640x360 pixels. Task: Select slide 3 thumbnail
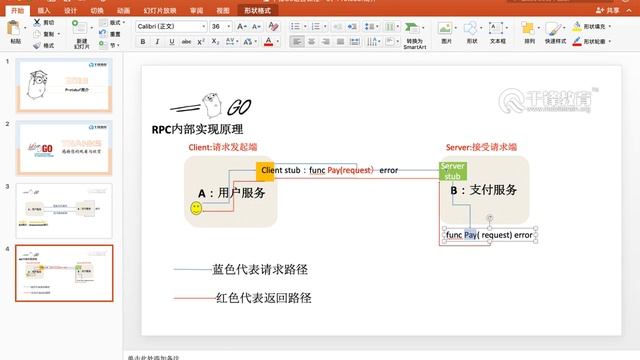point(64,211)
